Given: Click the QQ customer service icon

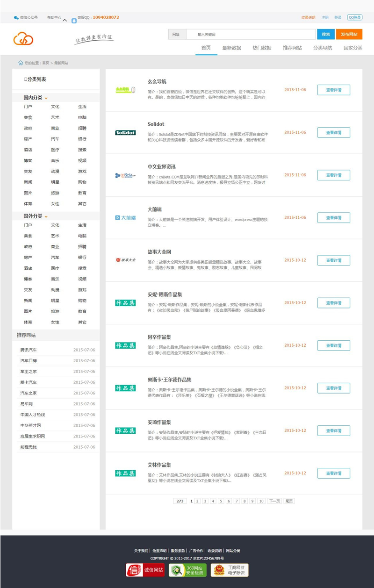Looking at the screenshot, I should coord(74,21).
